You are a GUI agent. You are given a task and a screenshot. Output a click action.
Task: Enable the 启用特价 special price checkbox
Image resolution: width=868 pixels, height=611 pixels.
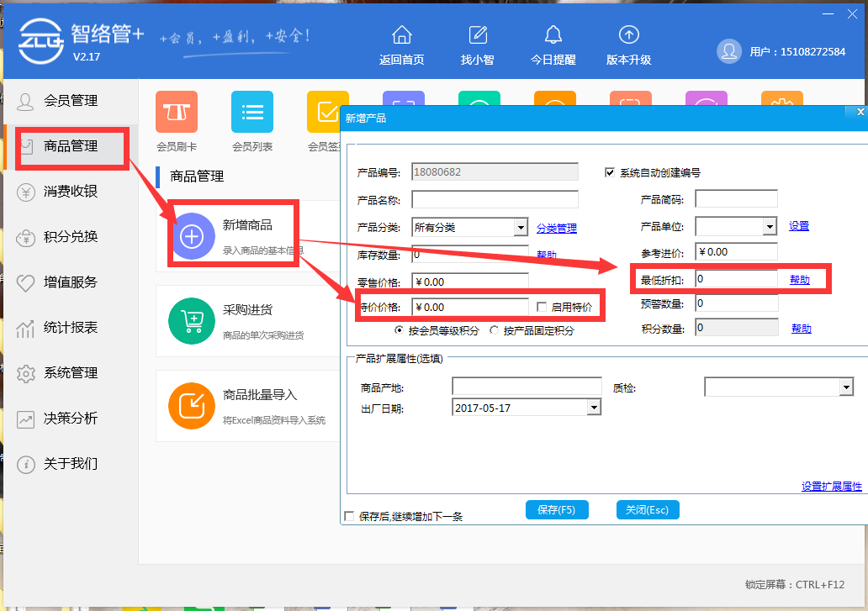[x=544, y=306]
